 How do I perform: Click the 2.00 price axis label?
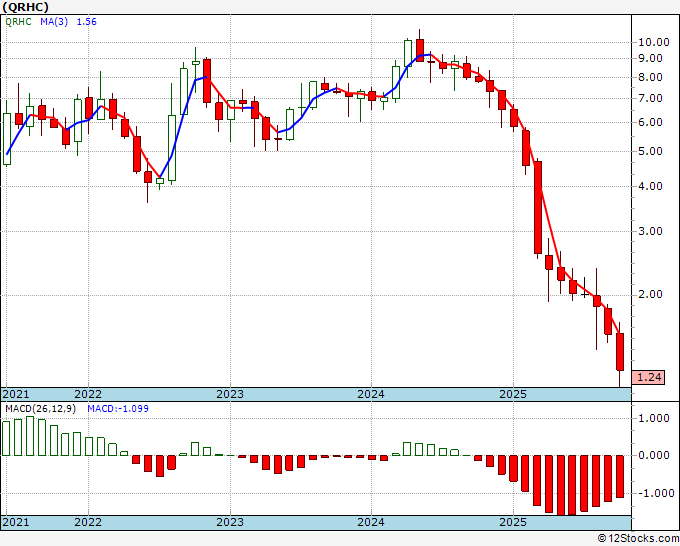[650, 295]
